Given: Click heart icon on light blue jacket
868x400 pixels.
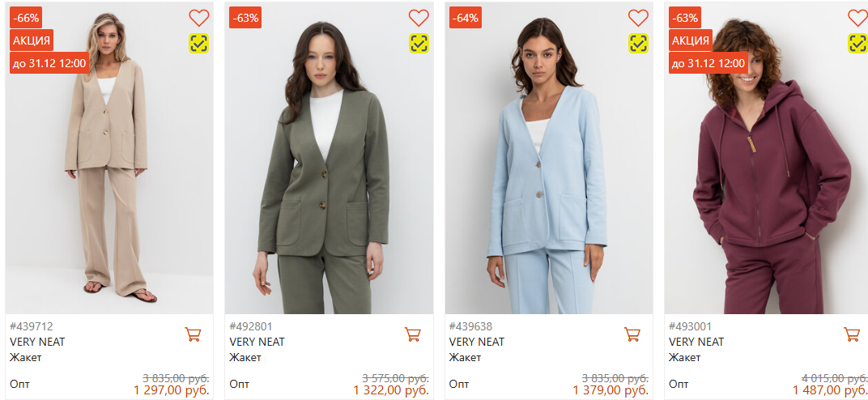Looking at the screenshot, I should tap(638, 18).
